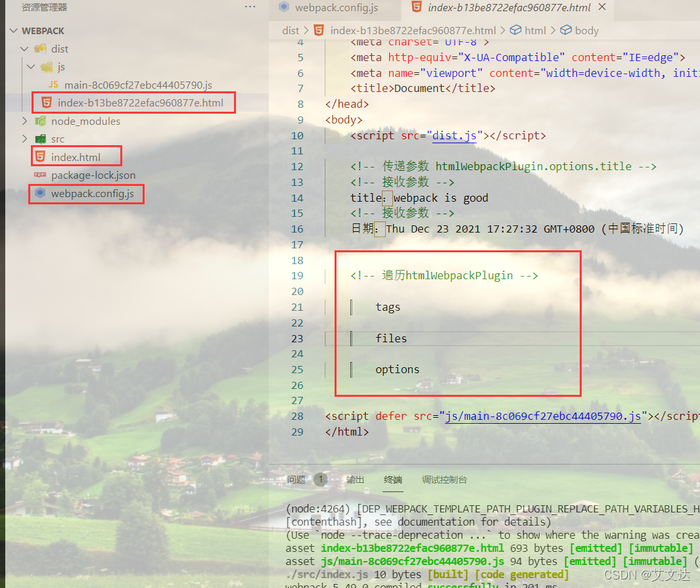Click the <title>Document</title> line
700x588 pixels.
click(423, 88)
